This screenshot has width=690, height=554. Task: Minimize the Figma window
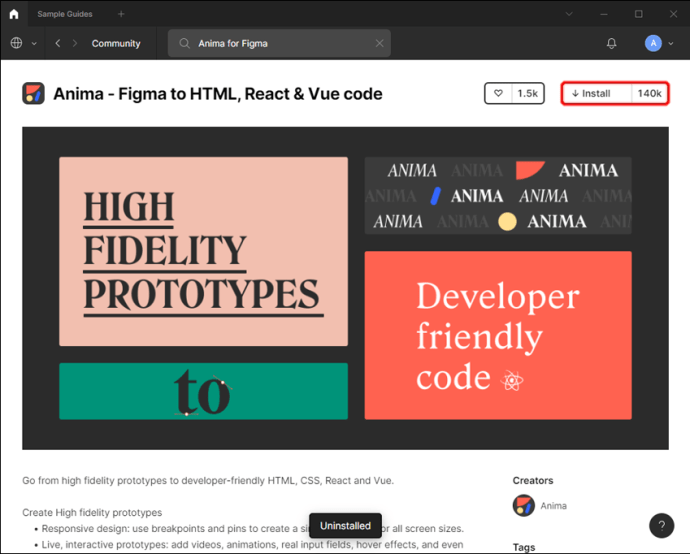click(x=604, y=14)
